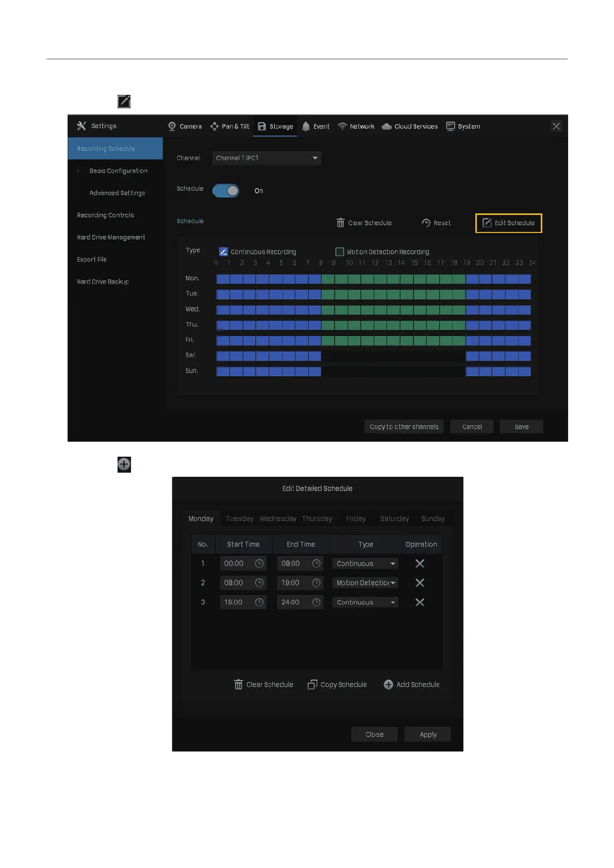Click row 2 start time 08:00 field
This screenshot has width=614, height=868.
pyautogui.click(x=243, y=582)
